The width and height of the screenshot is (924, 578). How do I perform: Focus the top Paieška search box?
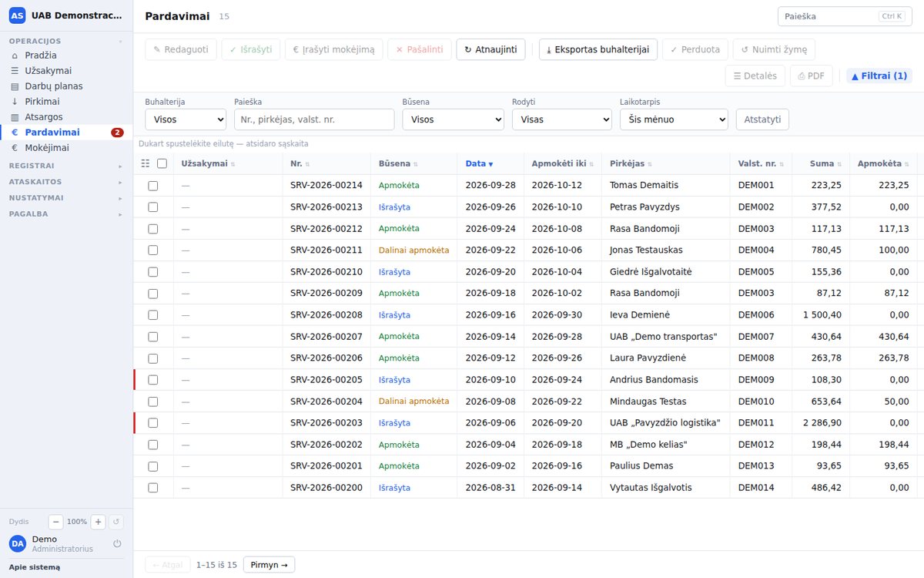[x=845, y=16]
